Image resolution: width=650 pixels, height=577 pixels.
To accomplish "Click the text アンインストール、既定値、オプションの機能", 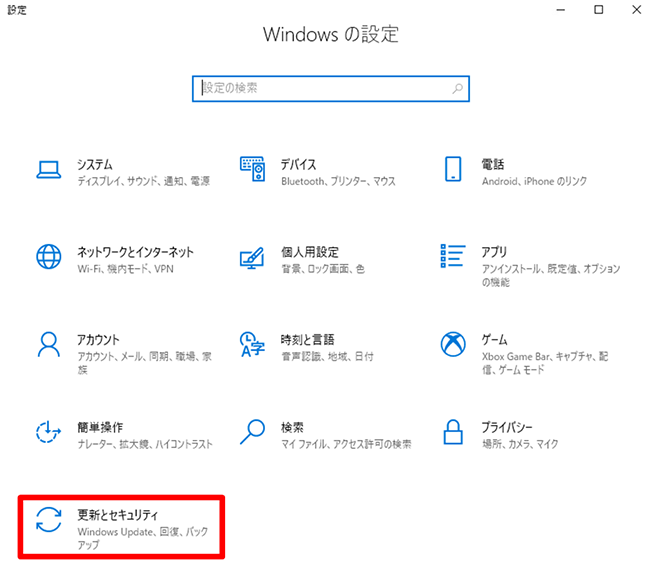I will click(551, 276).
